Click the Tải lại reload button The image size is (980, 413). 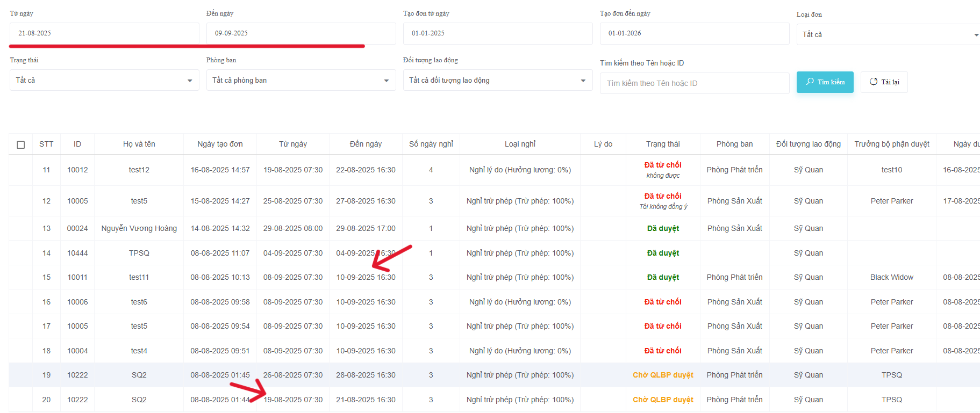[884, 82]
